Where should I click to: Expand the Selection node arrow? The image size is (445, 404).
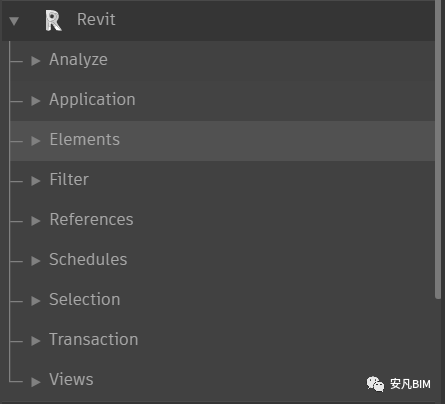(x=36, y=301)
